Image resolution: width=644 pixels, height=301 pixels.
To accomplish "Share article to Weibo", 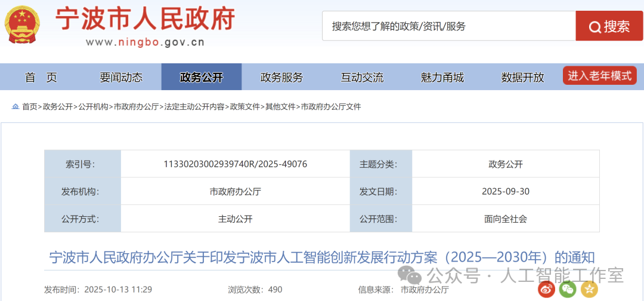I will tap(546, 289).
